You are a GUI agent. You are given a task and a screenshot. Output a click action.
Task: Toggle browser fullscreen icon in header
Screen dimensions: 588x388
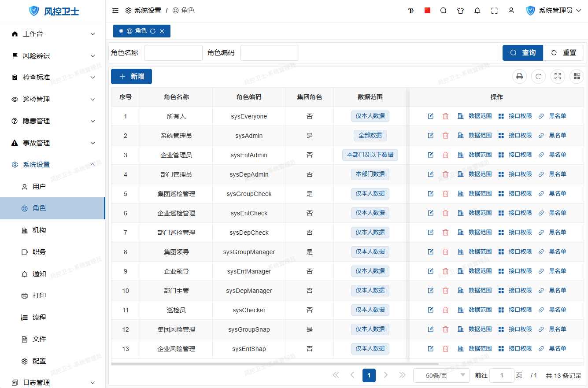tap(495, 11)
